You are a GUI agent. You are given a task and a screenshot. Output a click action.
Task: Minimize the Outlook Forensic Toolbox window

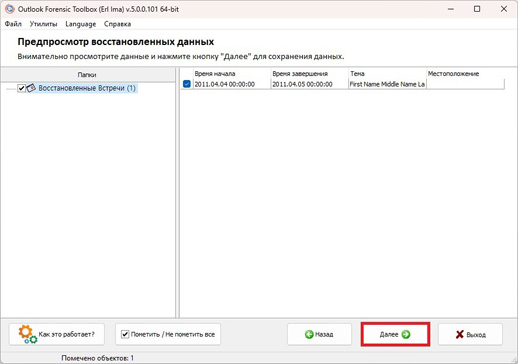[x=451, y=9]
